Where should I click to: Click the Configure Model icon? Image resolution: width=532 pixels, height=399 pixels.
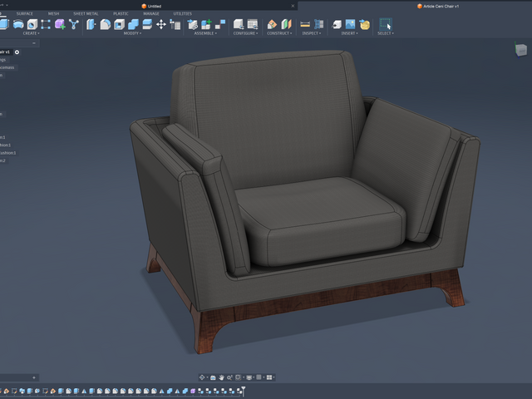(239, 24)
